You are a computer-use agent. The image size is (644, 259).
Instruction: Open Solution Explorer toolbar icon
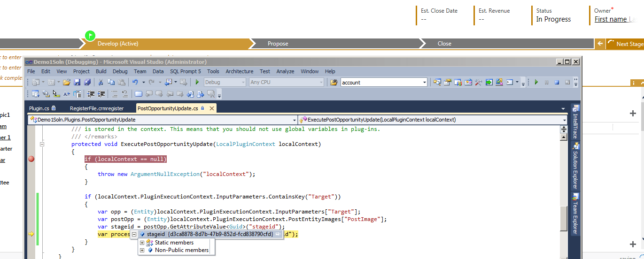pos(437,82)
